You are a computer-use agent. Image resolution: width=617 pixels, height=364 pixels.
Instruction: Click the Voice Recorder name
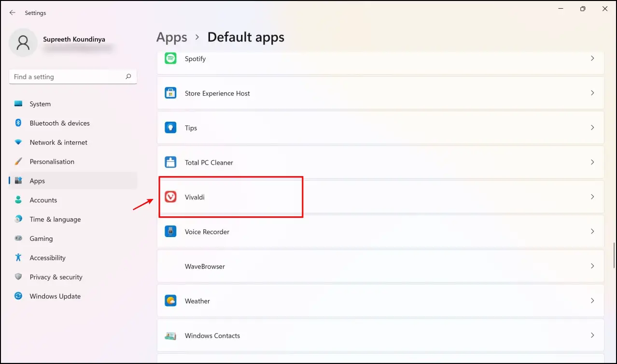(207, 232)
